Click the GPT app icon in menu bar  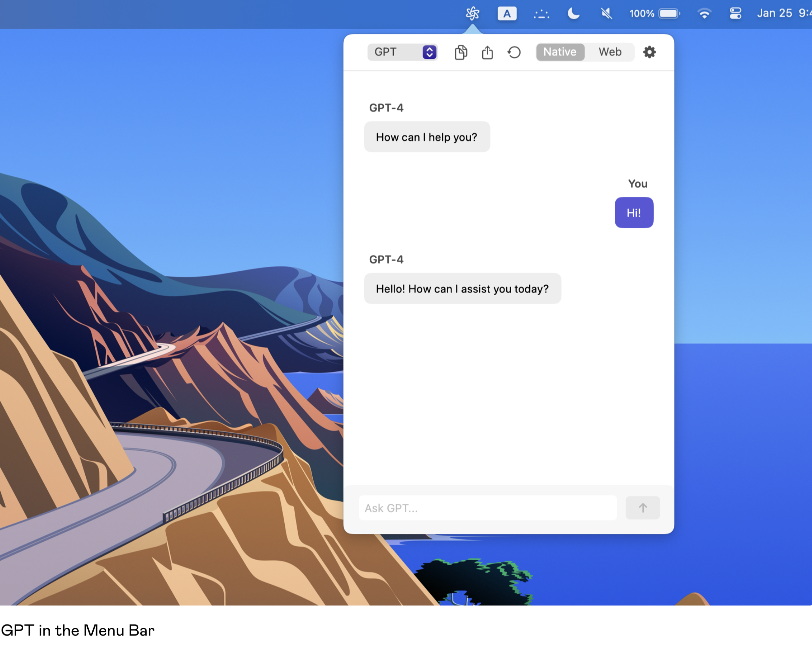tap(472, 13)
